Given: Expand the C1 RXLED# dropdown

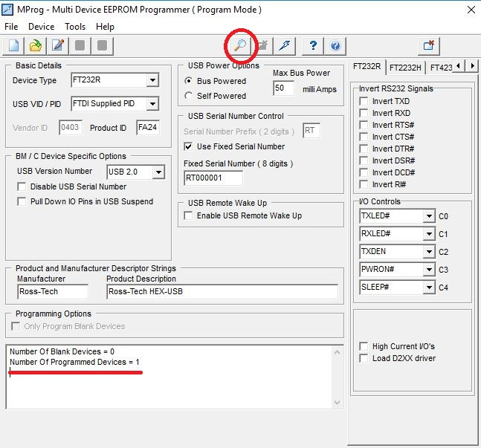Looking at the screenshot, I should pos(429,234).
